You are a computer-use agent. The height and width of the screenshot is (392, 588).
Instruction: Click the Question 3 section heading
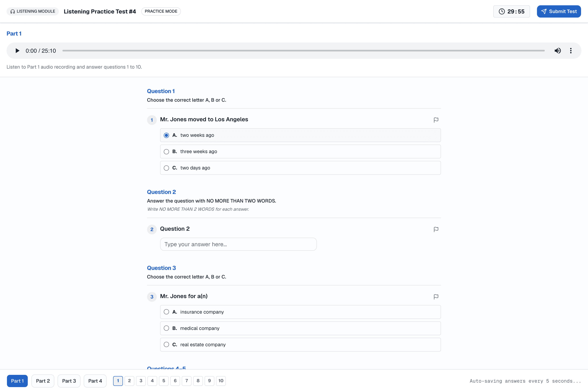[161, 268]
